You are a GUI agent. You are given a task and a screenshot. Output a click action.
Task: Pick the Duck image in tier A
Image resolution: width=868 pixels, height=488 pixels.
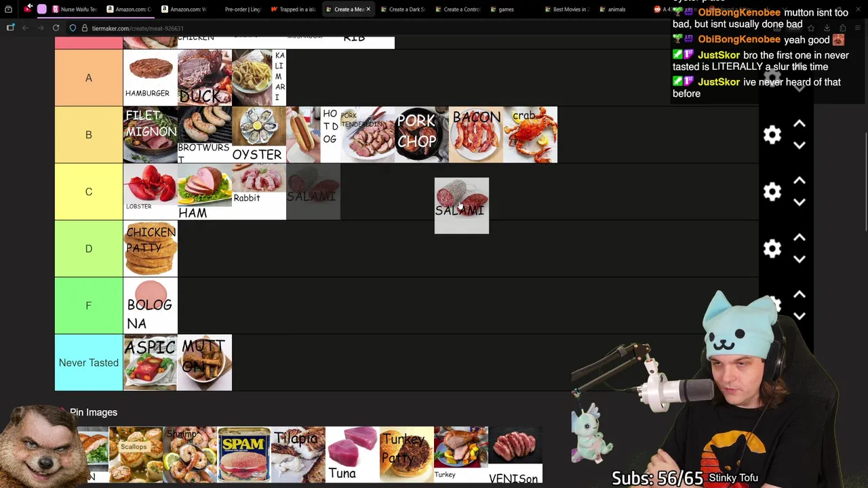205,78
